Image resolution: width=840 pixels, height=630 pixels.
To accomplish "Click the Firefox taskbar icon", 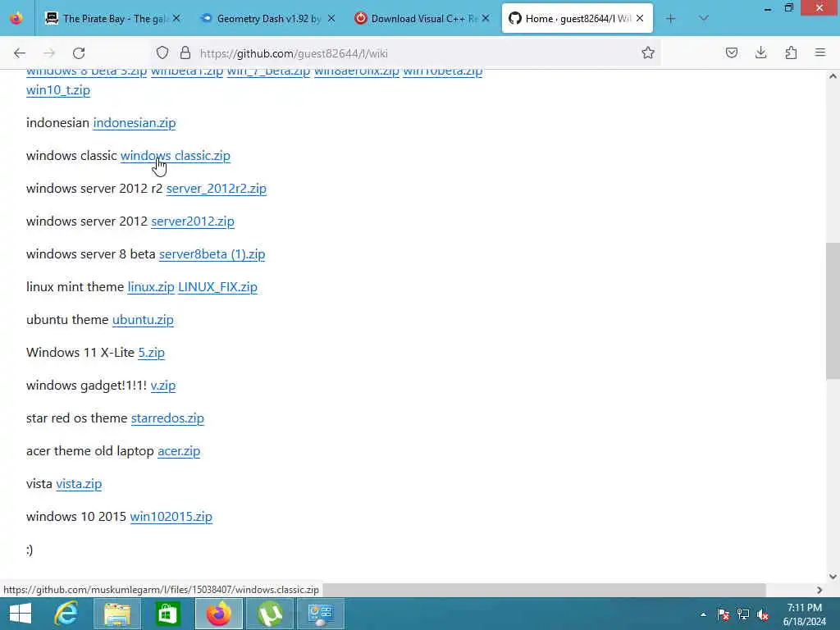I will (218, 614).
